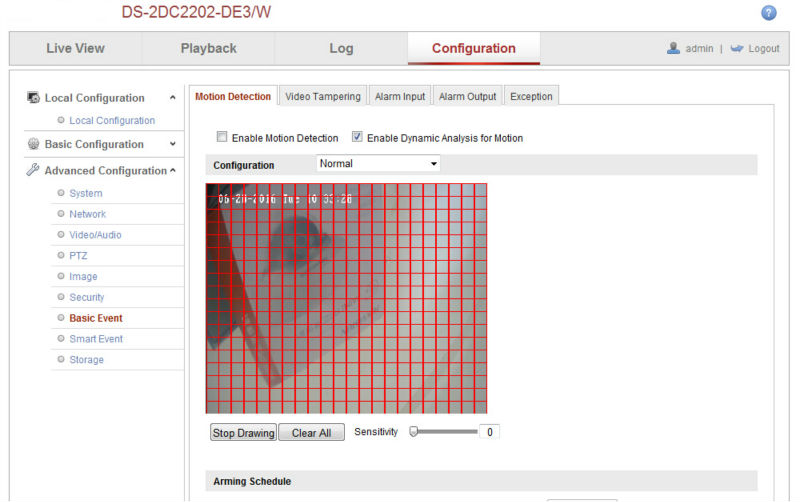
Task: Click the bullet icon beside Storage
Action: click(61, 360)
